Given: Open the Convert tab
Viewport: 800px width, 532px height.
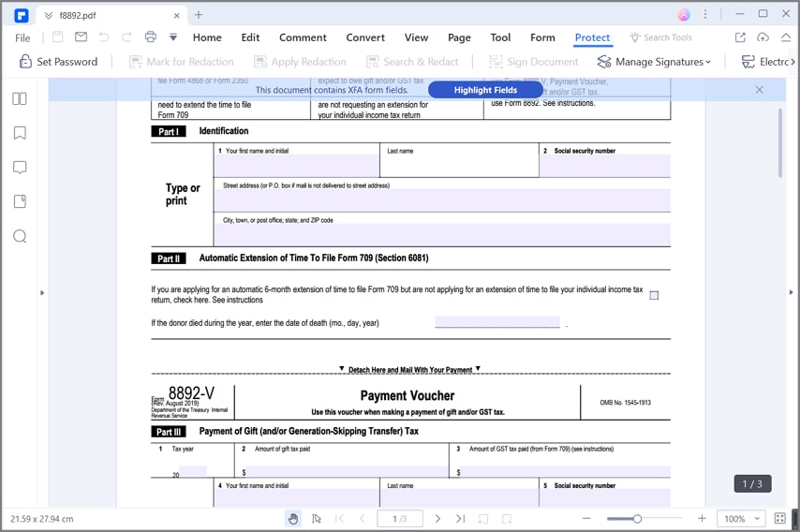Looking at the screenshot, I should [x=365, y=37].
